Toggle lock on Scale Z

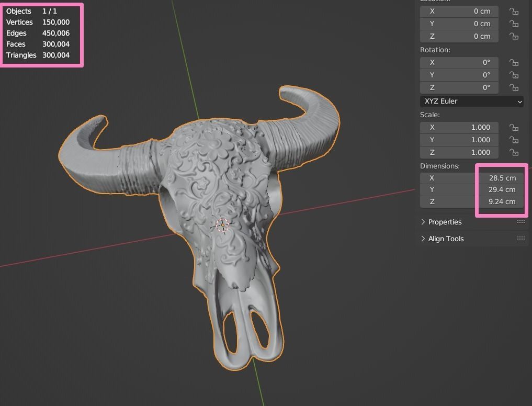[x=514, y=152]
